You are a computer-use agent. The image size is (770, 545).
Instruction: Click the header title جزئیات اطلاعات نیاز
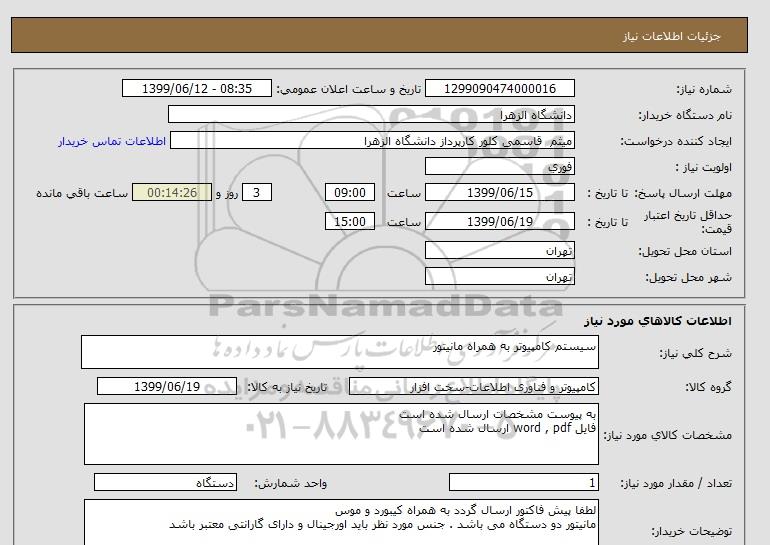[x=672, y=37]
